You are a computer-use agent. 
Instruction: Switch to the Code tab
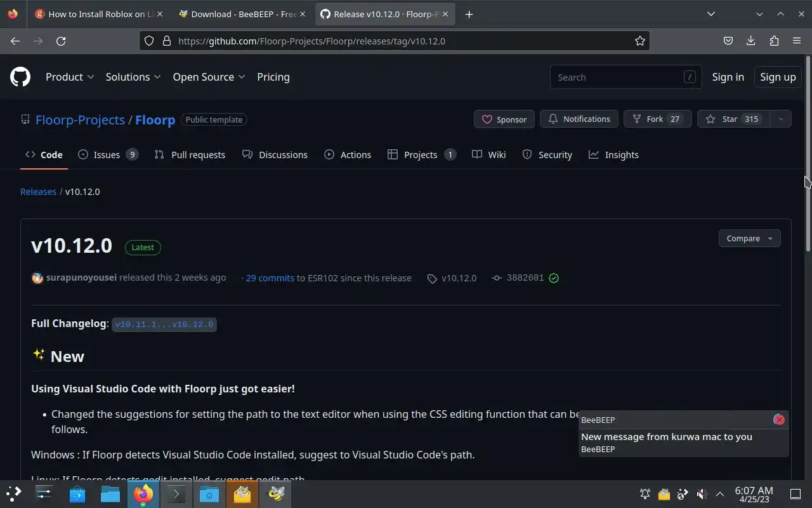tap(44, 155)
